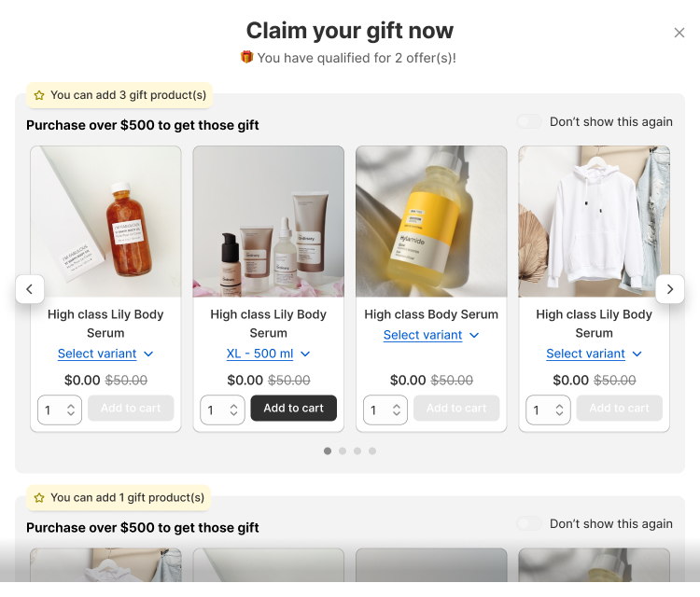Click quantity stepper for first product
This screenshot has width=700, height=597.
click(60, 410)
